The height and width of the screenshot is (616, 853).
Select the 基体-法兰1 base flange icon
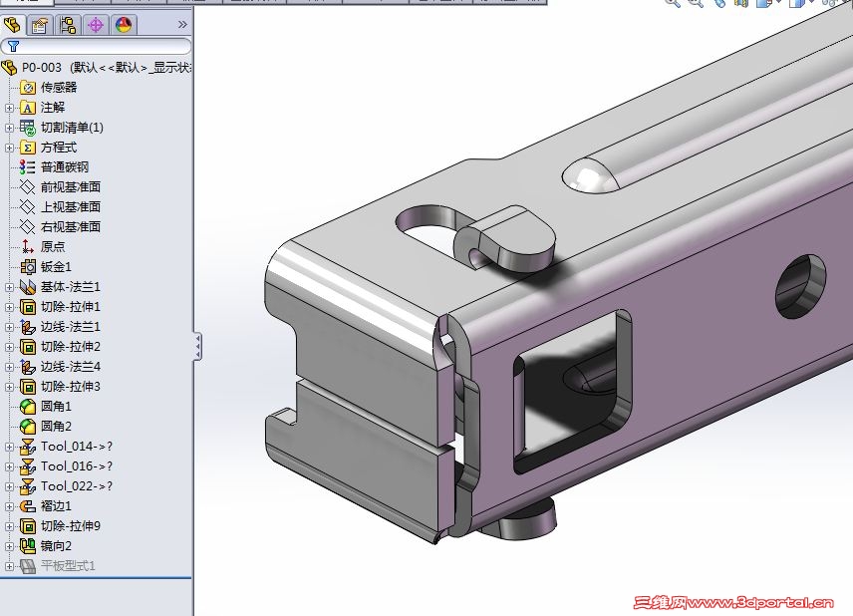point(28,287)
